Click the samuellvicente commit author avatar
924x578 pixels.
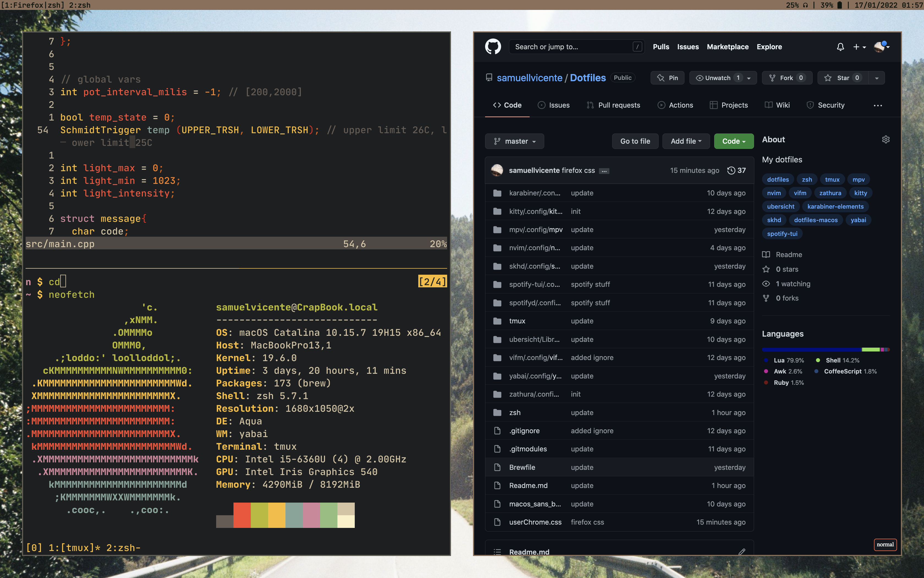pos(497,170)
